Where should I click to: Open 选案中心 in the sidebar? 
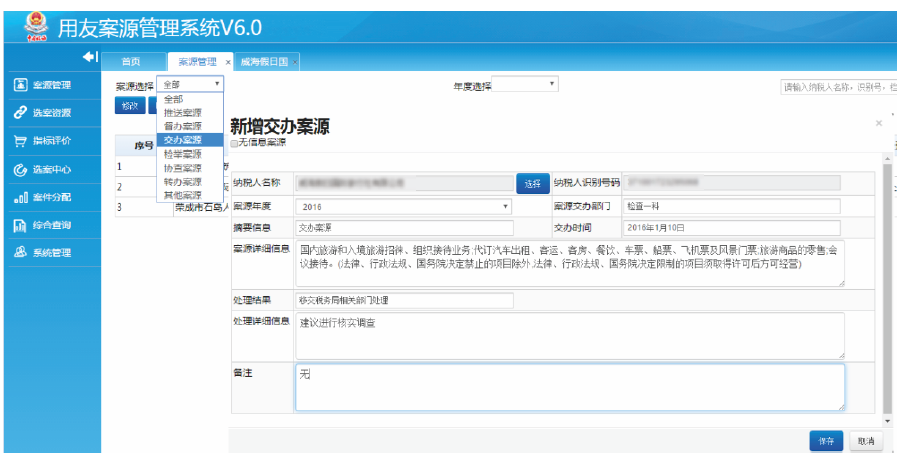click(51, 169)
